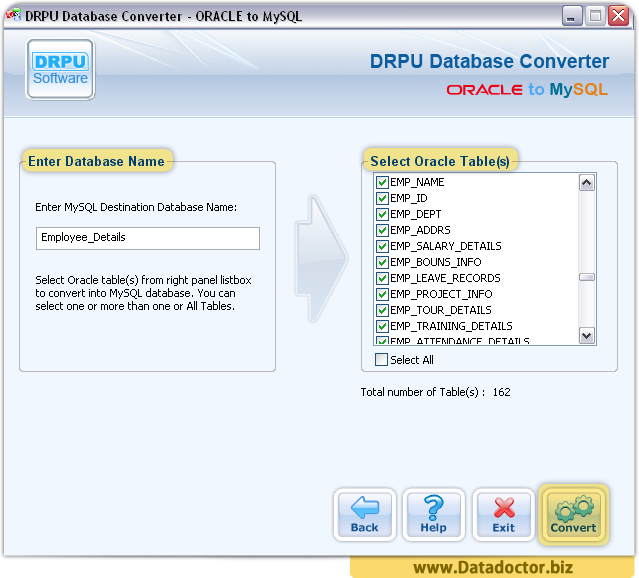The image size is (639, 578).
Task: Click the DRPU Software logo
Action: tap(60, 69)
